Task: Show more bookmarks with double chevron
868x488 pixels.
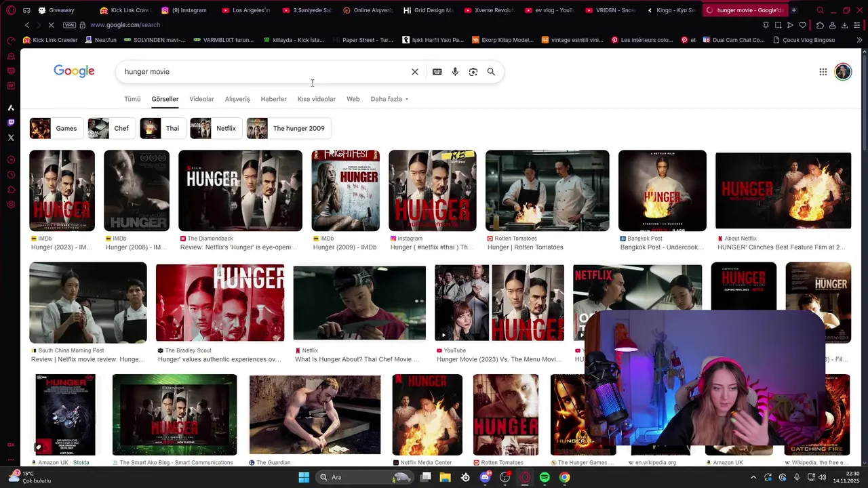Action: pos(859,40)
